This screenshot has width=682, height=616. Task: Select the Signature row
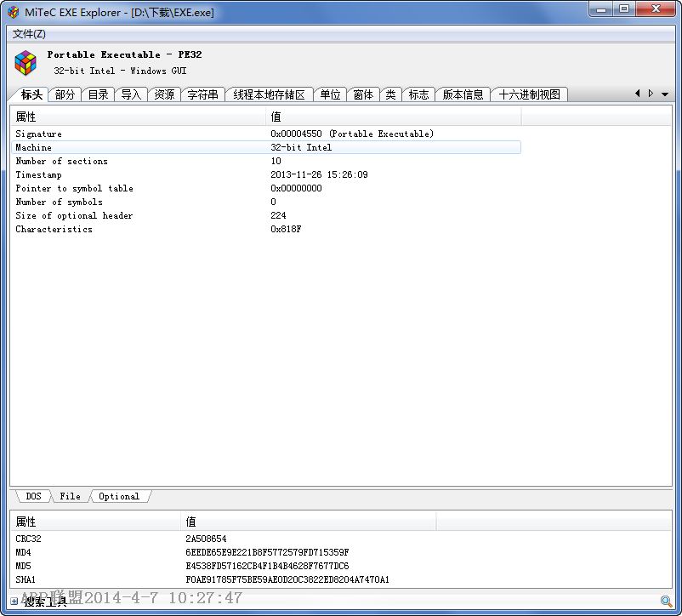tap(266, 134)
